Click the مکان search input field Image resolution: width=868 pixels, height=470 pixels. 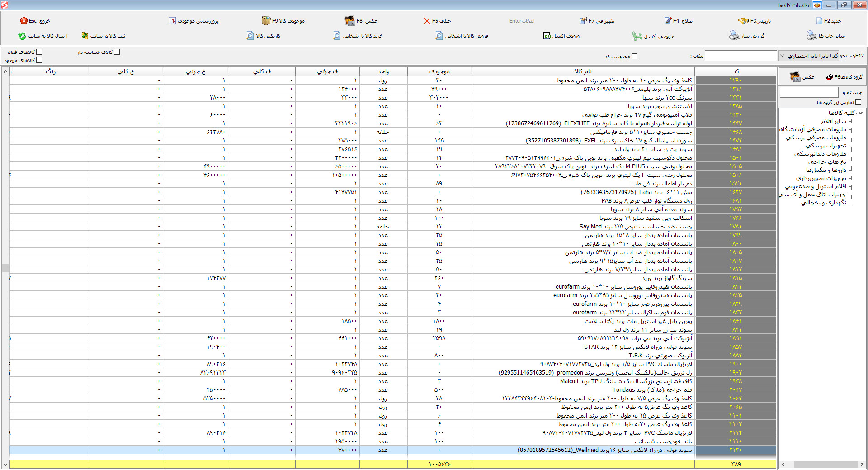(741, 56)
